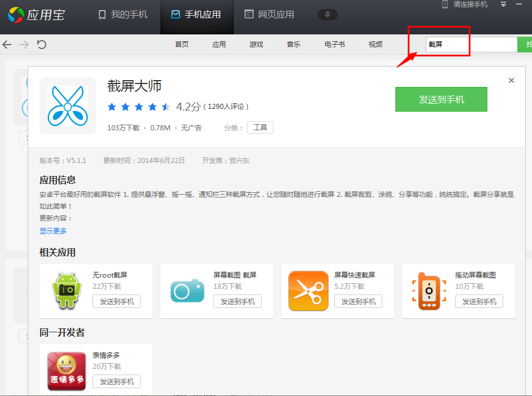532x396 pixels.
Task: Go to the 视频 section
Action: pos(376,45)
